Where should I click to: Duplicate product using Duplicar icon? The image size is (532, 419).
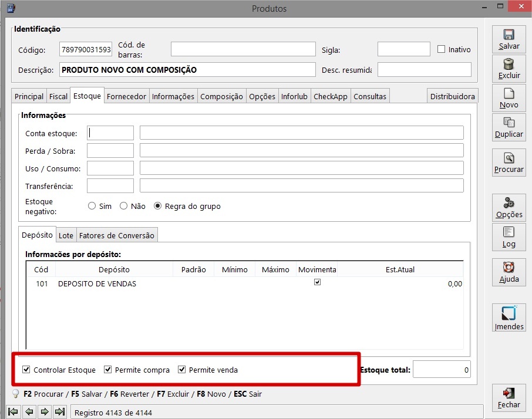click(x=509, y=123)
